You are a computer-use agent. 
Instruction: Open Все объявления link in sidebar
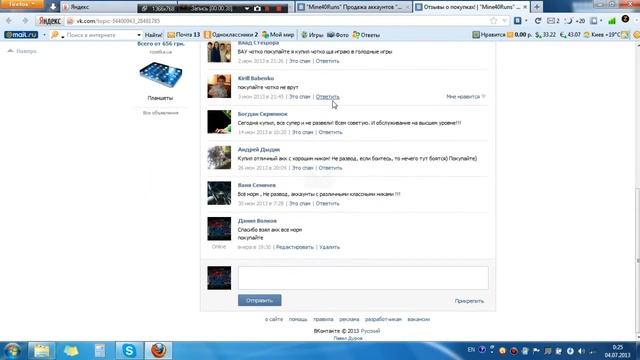160,113
